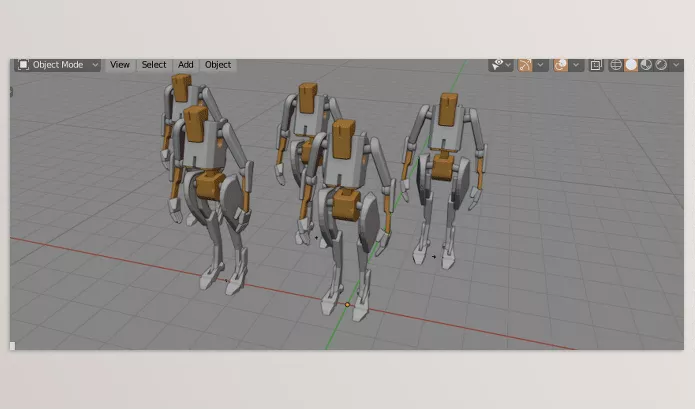Open the Select menu
695x409 pixels.
tap(154, 65)
